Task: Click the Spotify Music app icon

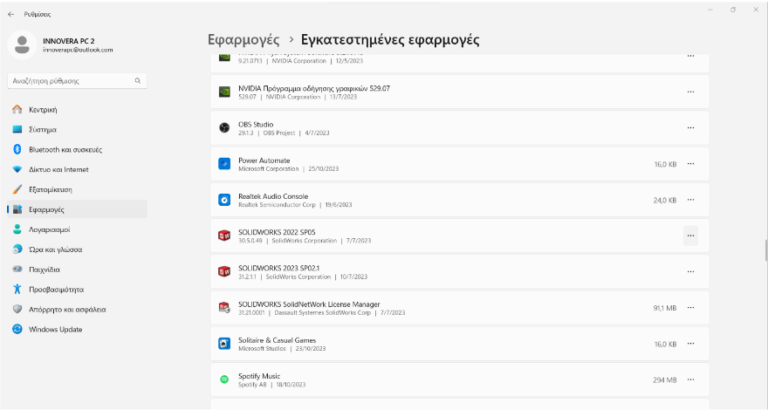Action: pos(225,379)
